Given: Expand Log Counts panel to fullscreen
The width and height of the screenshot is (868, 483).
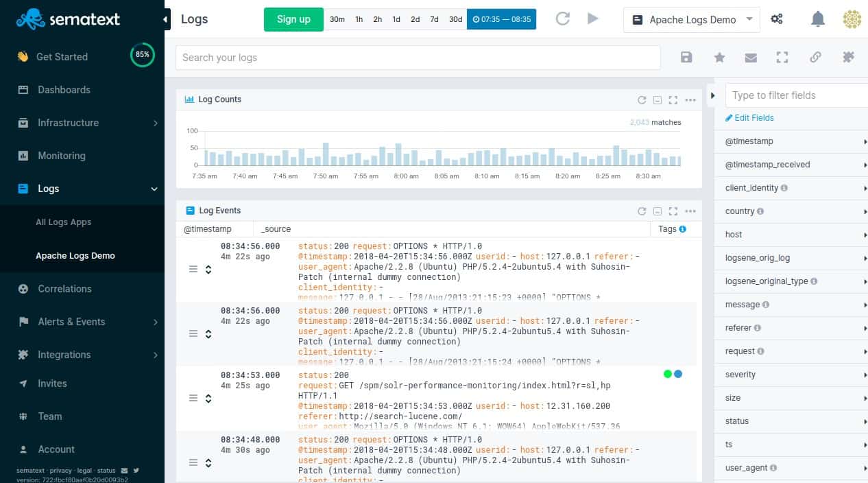Looking at the screenshot, I should (673, 99).
